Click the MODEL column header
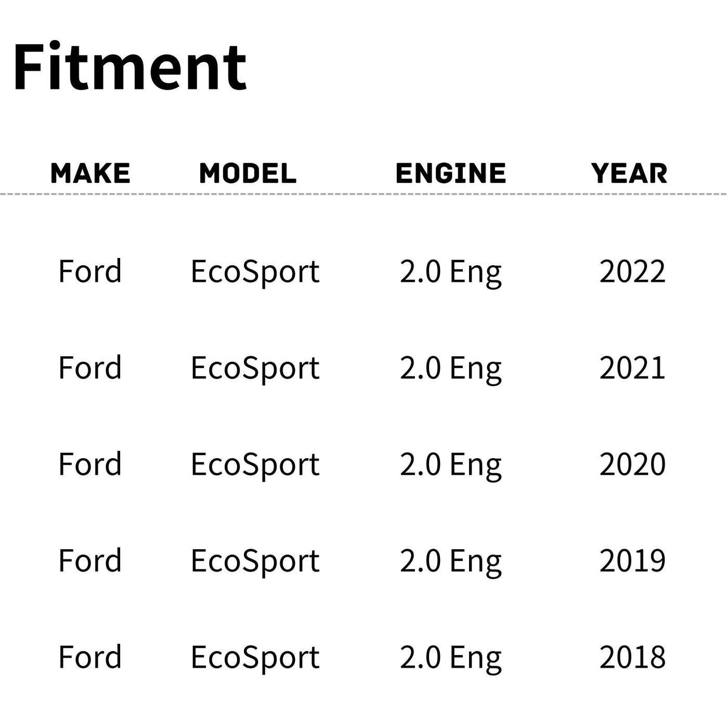This screenshot has width=728, height=728. (248, 173)
